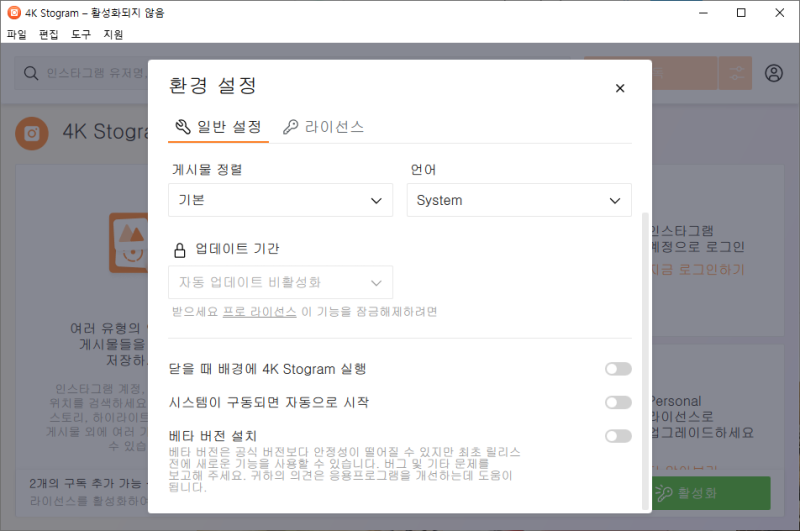The width and height of the screenshot is (800, 531).
Task: Click the filter sliders icon button
Action: [735, 73]
